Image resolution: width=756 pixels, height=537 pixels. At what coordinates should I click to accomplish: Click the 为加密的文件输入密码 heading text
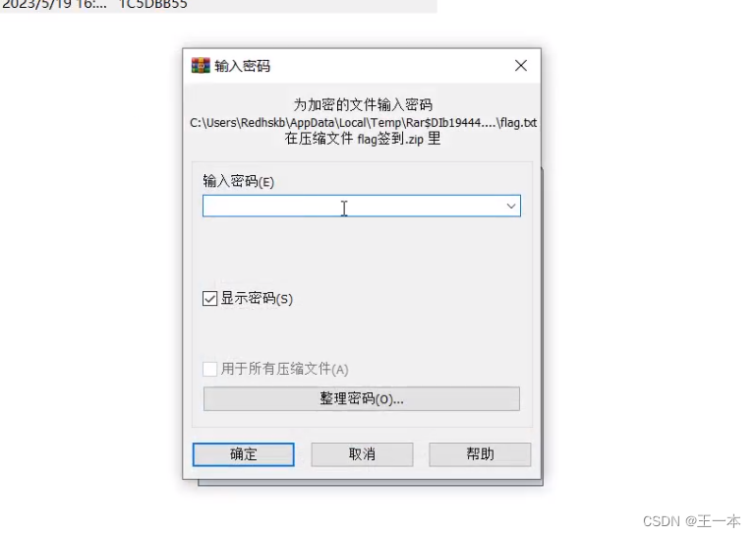(363, 104)
